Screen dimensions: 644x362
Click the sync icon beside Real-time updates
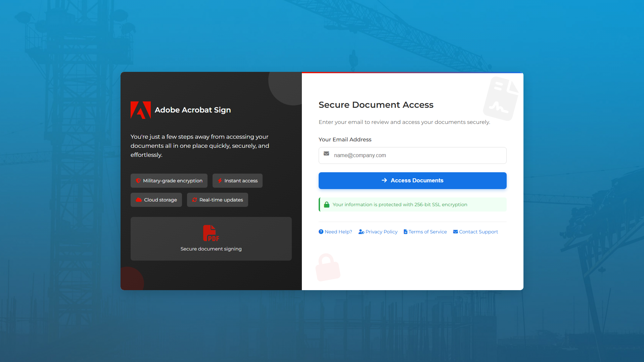coord(194,200)
